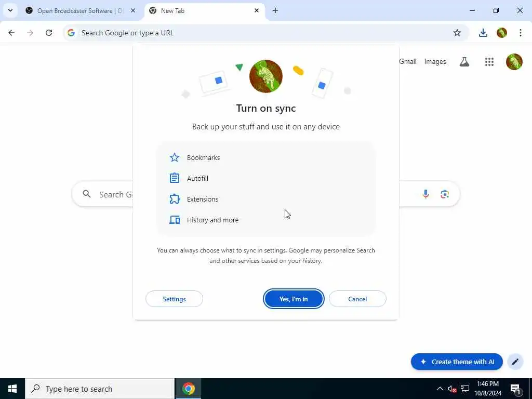Click the Chrome icon in the taskbar
532x399 pixels.
point(188,389)
